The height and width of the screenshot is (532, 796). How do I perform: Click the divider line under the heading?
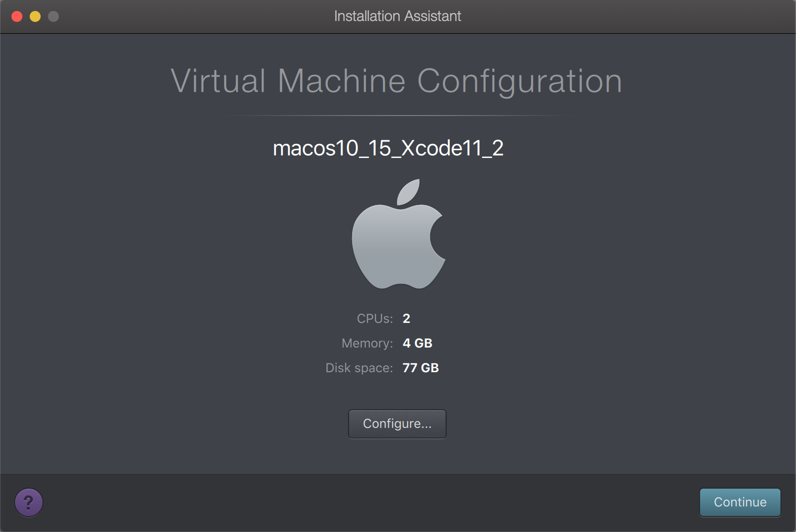397,116
